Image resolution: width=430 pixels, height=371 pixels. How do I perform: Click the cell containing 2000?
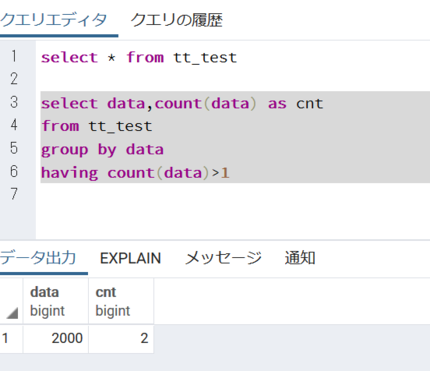56,339
